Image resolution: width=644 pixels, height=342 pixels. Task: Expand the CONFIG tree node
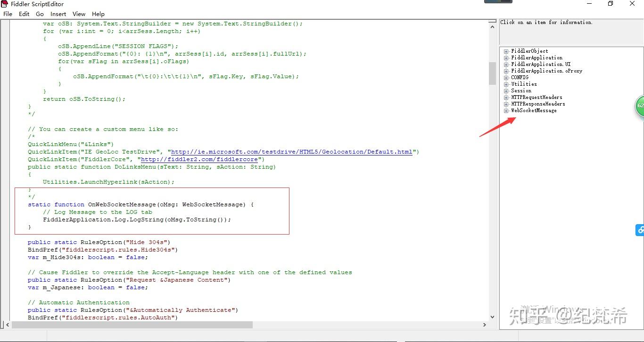tap(505, 77)
